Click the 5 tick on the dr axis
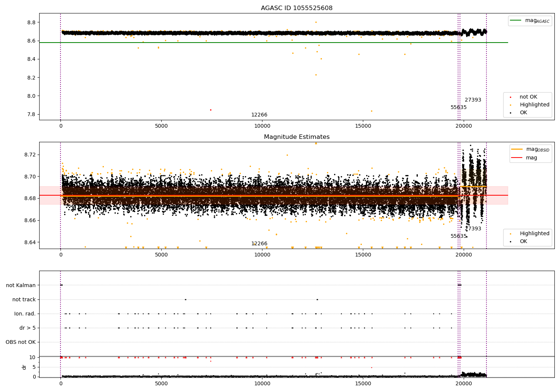Screen dimensions: 560x392 [x=34, y=367]
